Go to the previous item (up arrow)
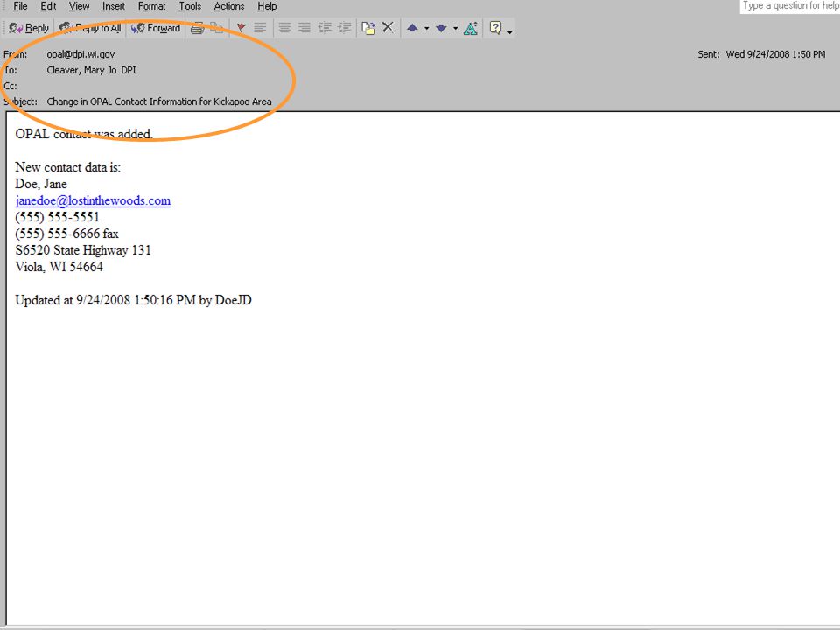This screenshot has height=630, width=840. tap(412, 28)
